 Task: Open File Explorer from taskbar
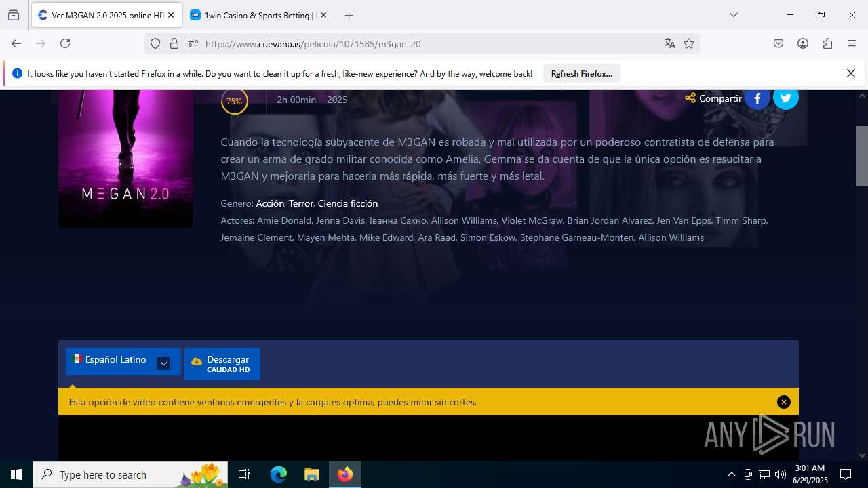(311, 474)
